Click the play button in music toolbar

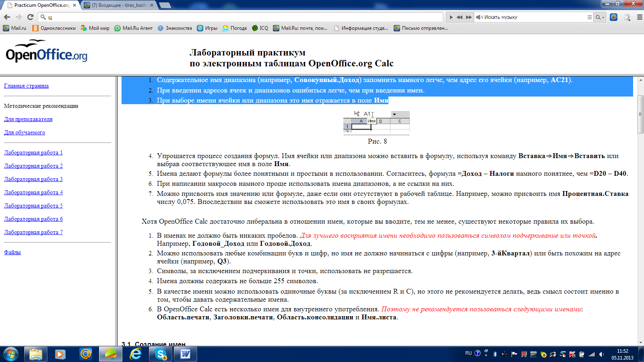(x=451, y=17)
